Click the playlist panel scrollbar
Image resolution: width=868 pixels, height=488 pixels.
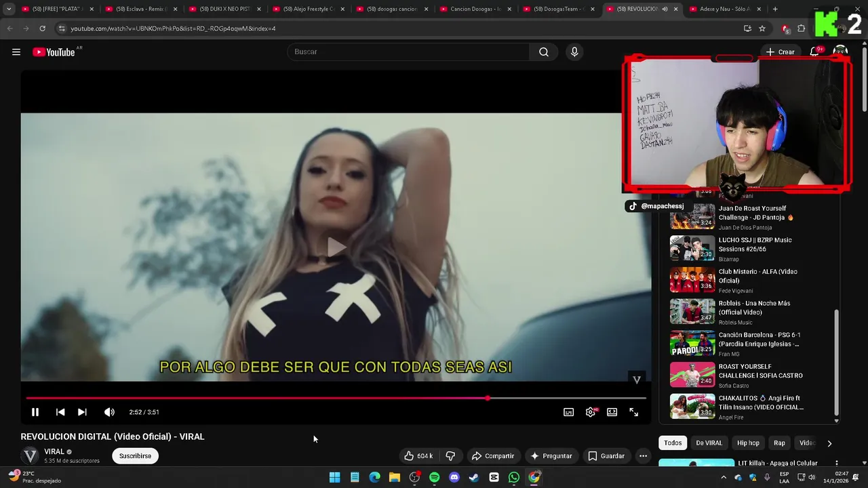coord(836,363)
